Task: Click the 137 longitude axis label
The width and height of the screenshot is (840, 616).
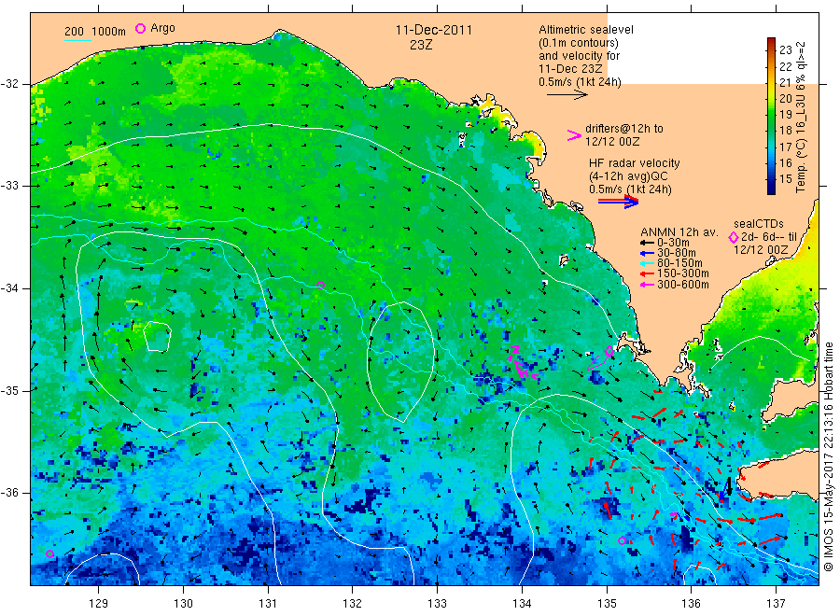Action: coord(776,604)
